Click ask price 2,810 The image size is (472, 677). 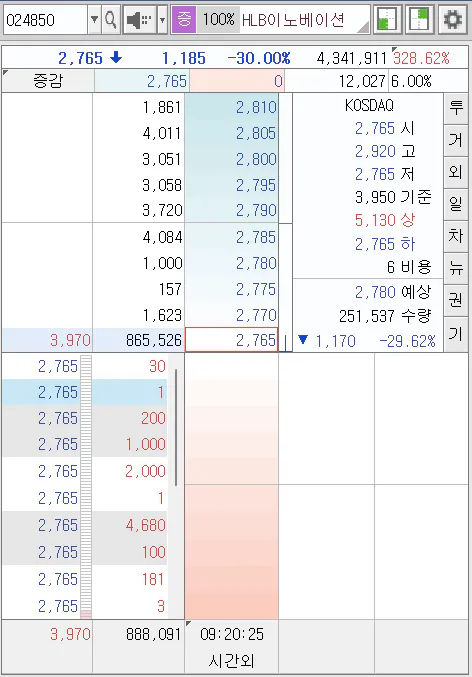pos(232,107)
